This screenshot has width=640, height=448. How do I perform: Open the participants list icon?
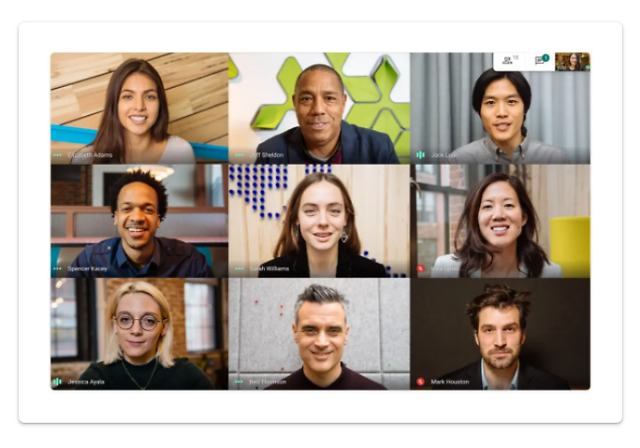pos(507,60)
